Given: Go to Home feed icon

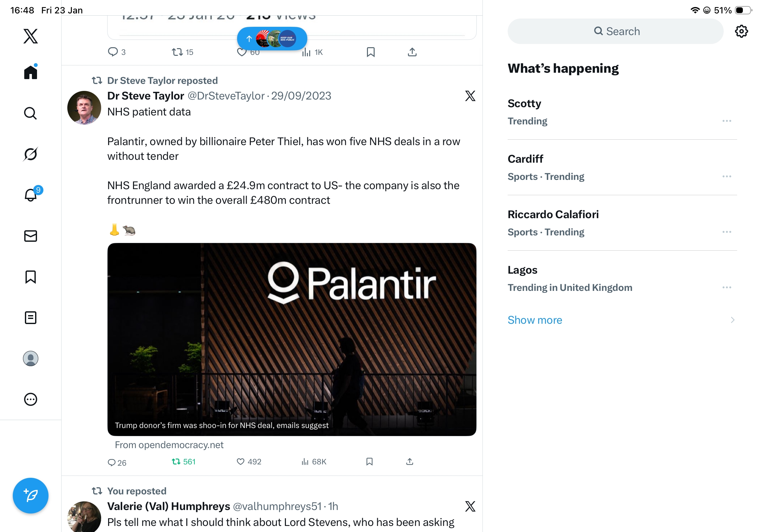Looking at the screenshot, I should (x=31, y=72).
